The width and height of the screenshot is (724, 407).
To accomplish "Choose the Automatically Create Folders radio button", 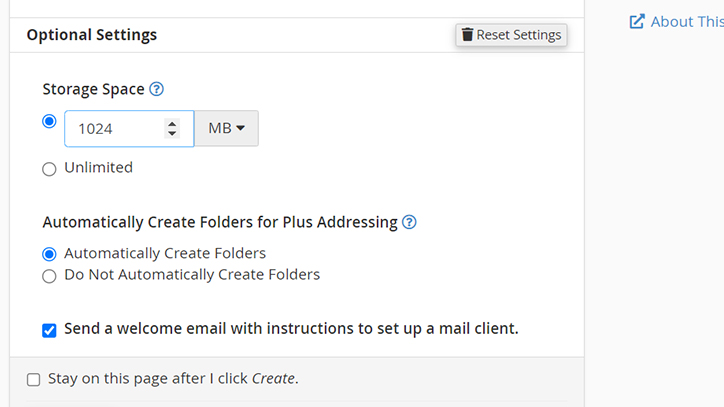I will [49, 254].
